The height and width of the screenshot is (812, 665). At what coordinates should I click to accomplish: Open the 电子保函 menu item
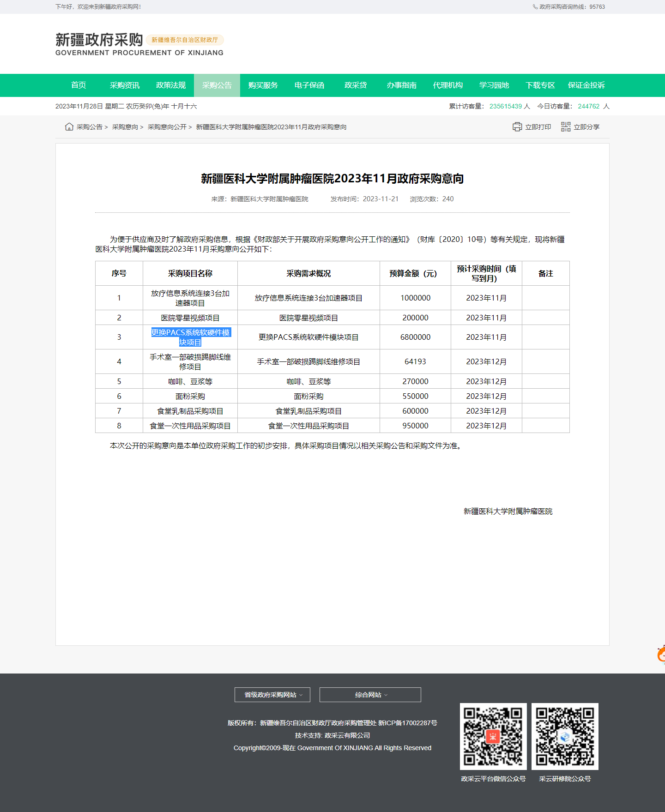coord(309,85)
